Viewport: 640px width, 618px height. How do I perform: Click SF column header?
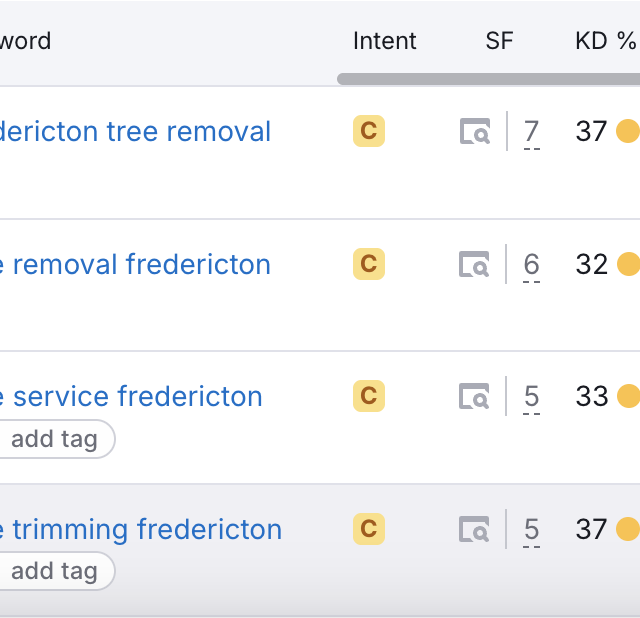(499, 41)
